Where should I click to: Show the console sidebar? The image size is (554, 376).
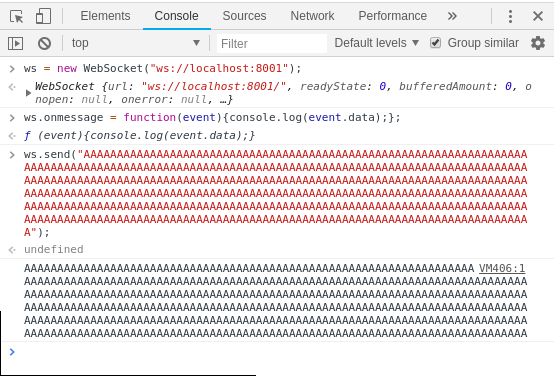(x=16, y=43)
